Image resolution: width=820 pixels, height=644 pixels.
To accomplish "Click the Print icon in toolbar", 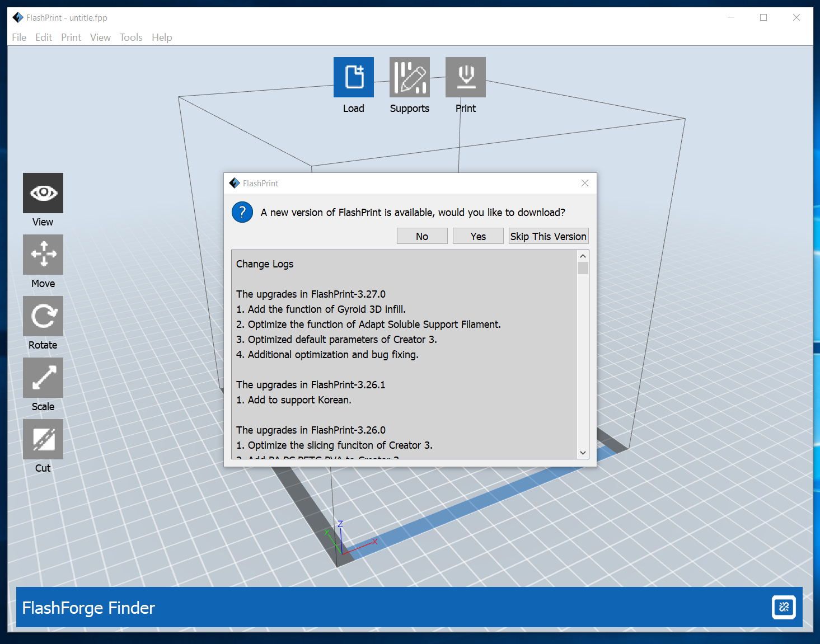I will (465, 77).
